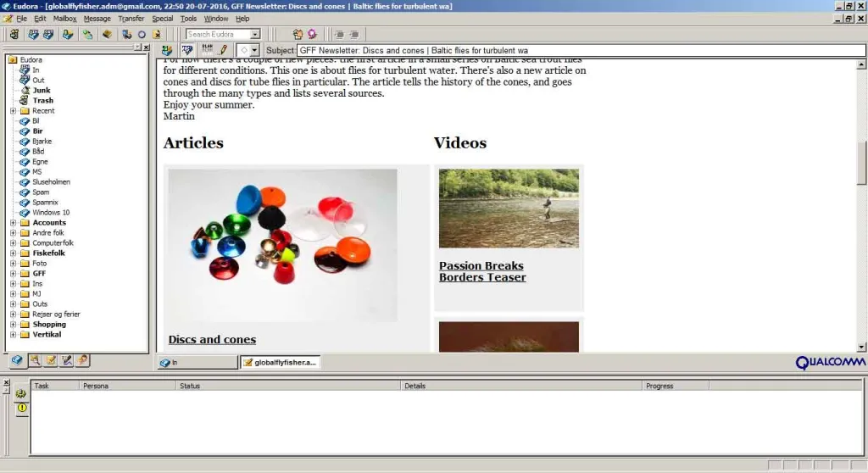868x473 pixels.
Task: Click the message scrollbar up arrow
Action: (x=861, y=64)
